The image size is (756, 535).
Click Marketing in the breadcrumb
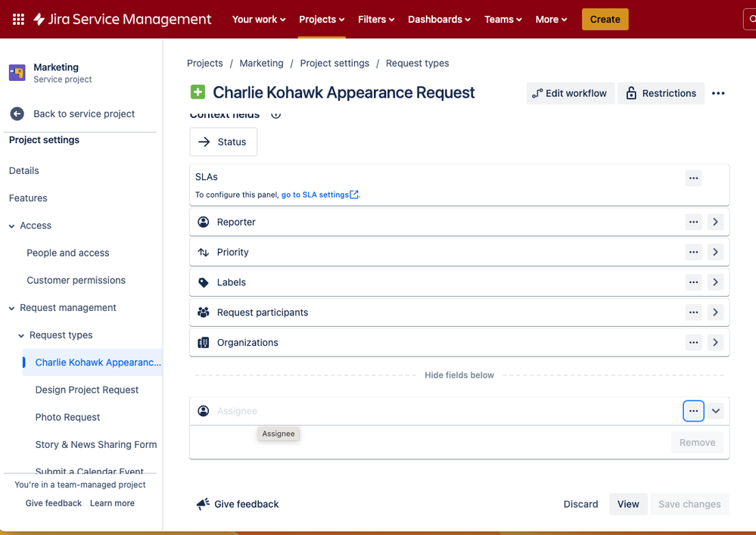click(x=261, y=63)
